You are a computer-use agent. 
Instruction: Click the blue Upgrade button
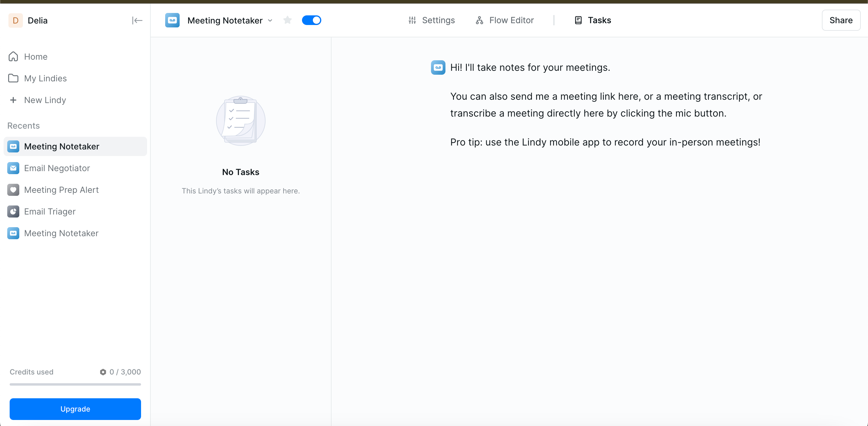[75, 409]
